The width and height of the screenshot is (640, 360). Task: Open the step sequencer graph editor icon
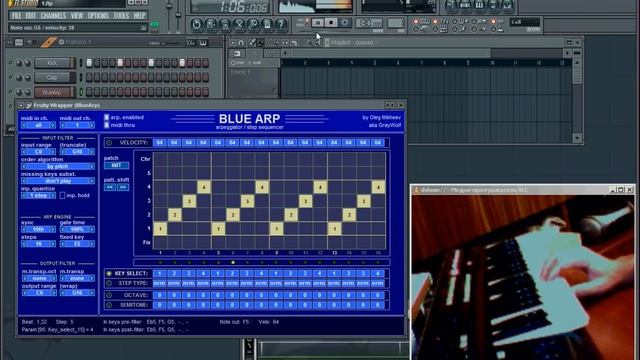pyautogui.click(x=191, y=42)
